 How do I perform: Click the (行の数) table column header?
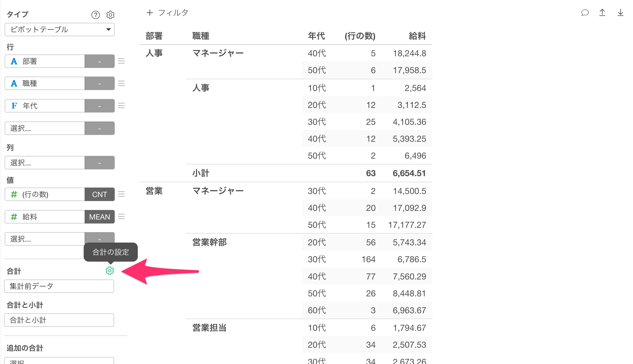(360, 36)
